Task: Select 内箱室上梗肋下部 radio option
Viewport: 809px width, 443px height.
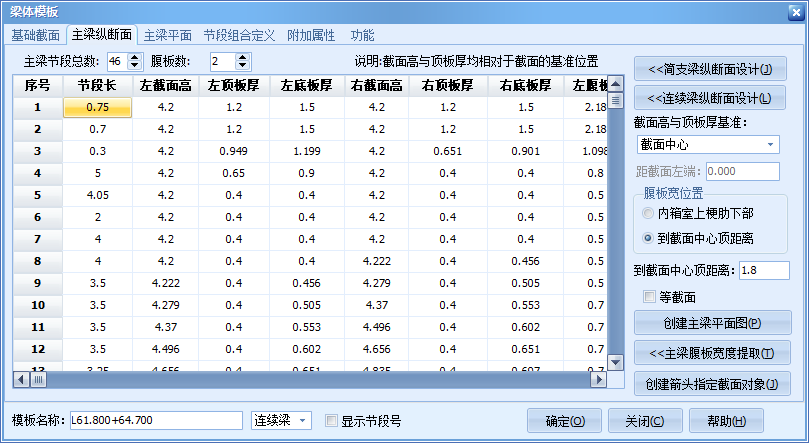Action: [649, 213]
